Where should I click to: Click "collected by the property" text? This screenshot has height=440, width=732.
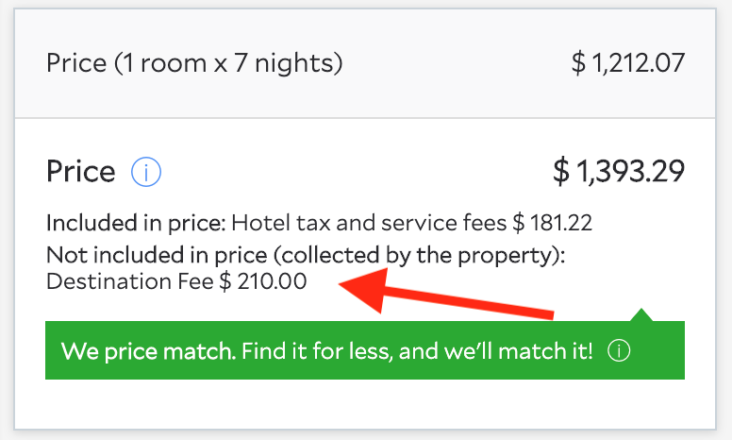(x=416, y=256)
